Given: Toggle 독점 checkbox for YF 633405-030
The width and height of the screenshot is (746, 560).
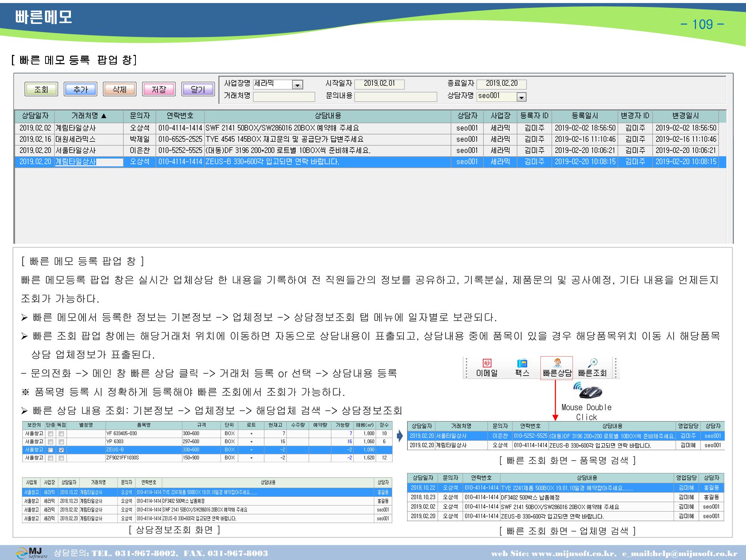Looking at the screenshot, I should click(61, 434).
